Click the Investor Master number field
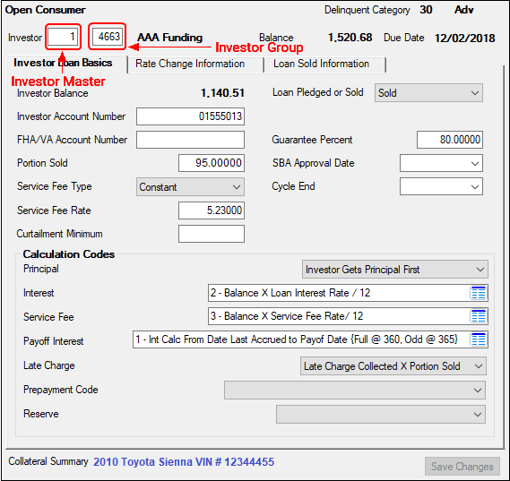510x481 pixels. (x=63, y=36)
